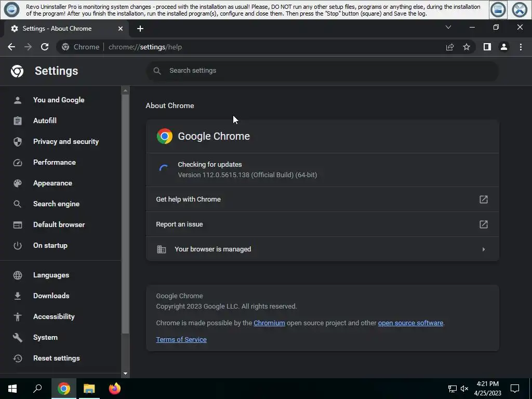Go back using the back arrow
Image resolution: width=532 pixels, height=399 pixels.
[11, 47]
